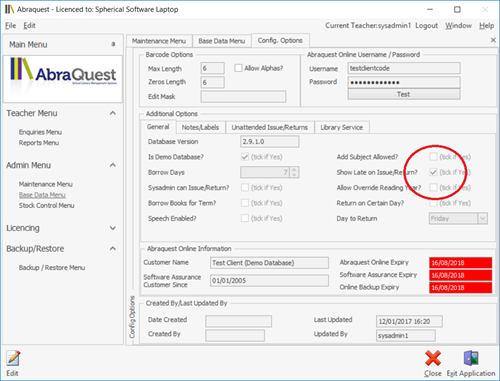Image resolution: width=500 pixels, height=381 pixels.
Task: Maximize the Abraquest window
Action: pos(457,9)
